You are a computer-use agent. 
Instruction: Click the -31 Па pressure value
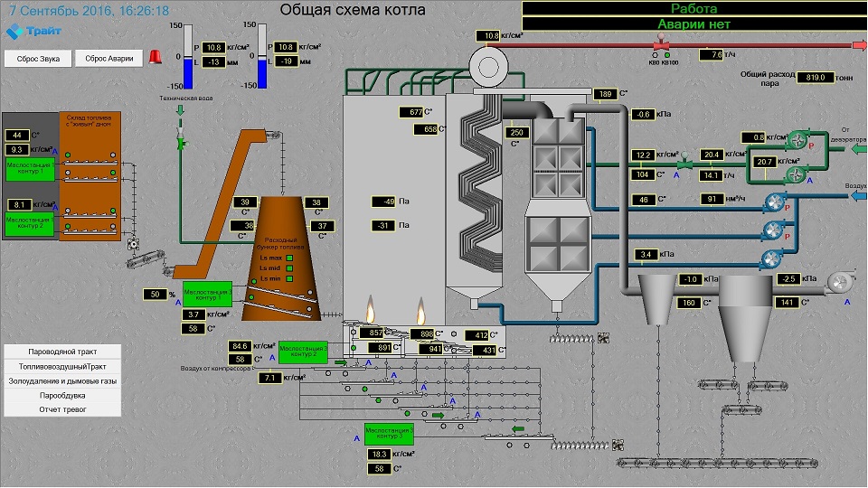point(383,225)
